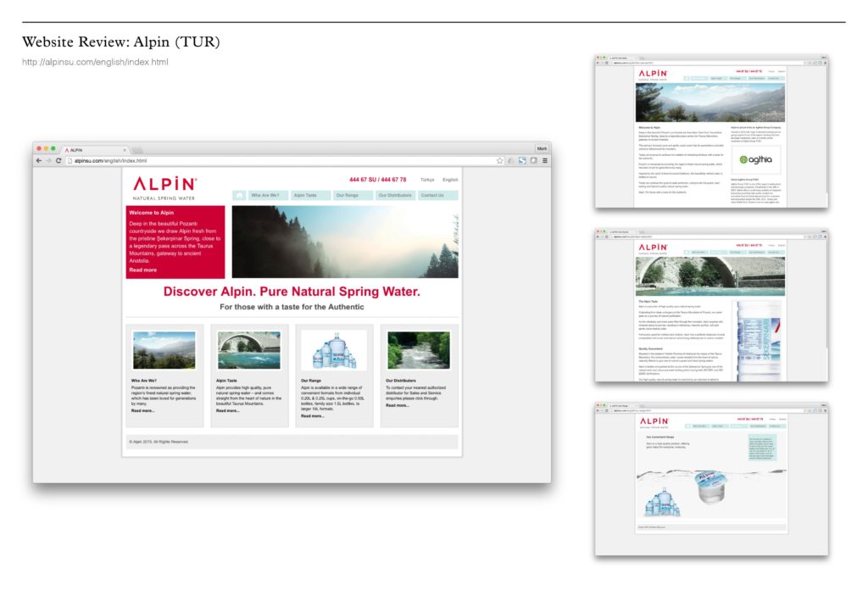The height and width of the screenshot is (601, 868).
Task: Click the Website Review: Alpin (TUR) title
Action: click(x=121, y=42)
